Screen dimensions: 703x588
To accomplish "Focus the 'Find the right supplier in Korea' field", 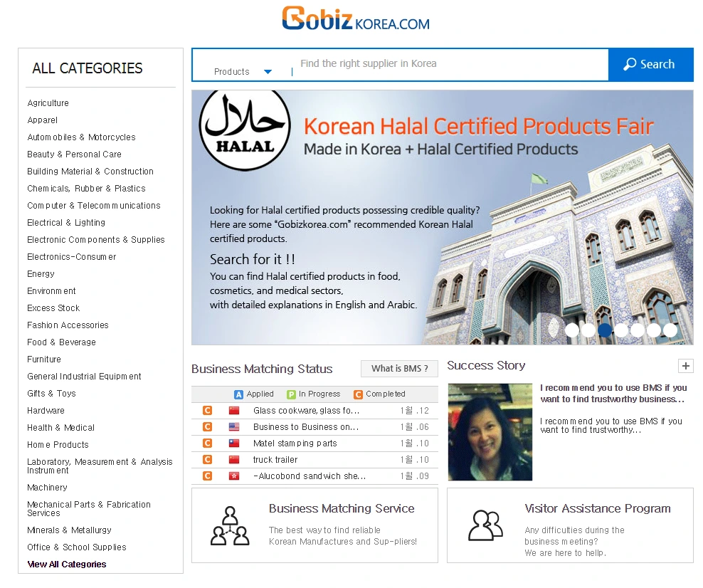I will pos(450,63).
